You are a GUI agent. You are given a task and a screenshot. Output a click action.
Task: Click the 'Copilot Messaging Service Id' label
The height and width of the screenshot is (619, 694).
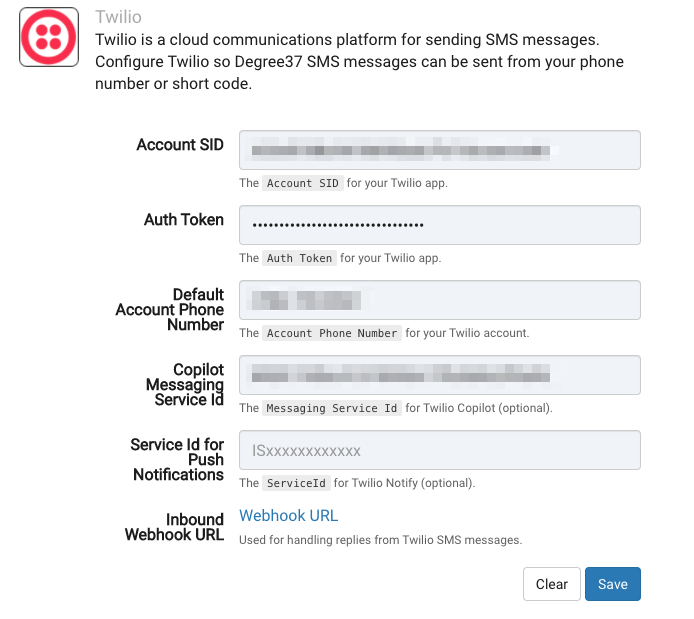tap(185, 384)
